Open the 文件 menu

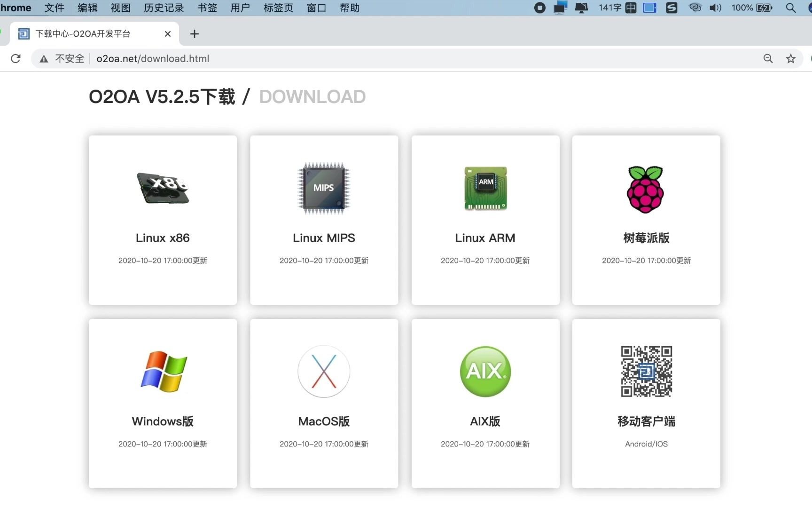point(54,8)
